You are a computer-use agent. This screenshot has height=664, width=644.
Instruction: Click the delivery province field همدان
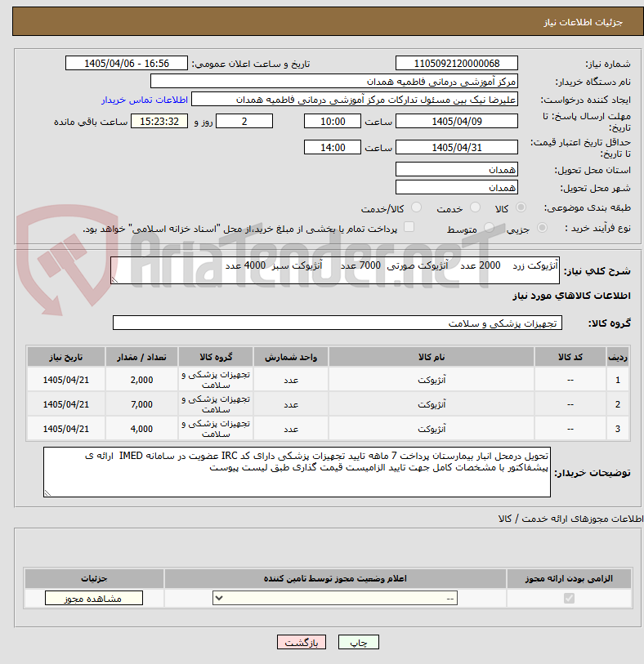click(x=456, y=169)
